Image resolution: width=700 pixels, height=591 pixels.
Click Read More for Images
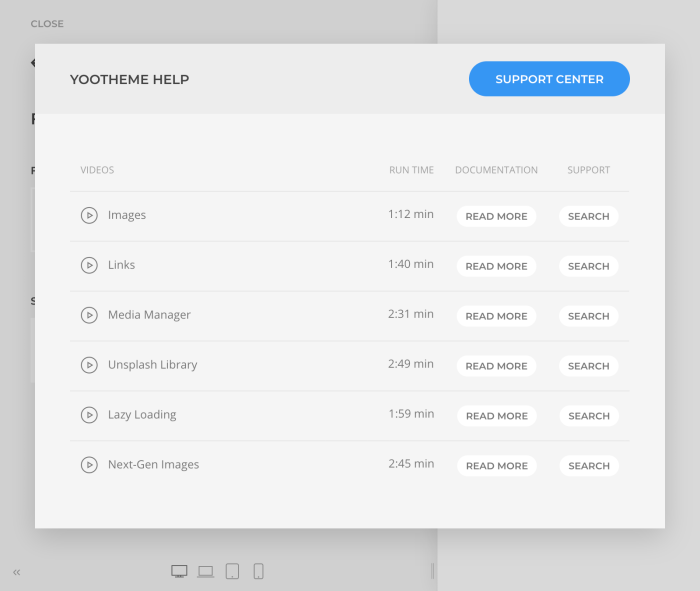click(496, 216)
